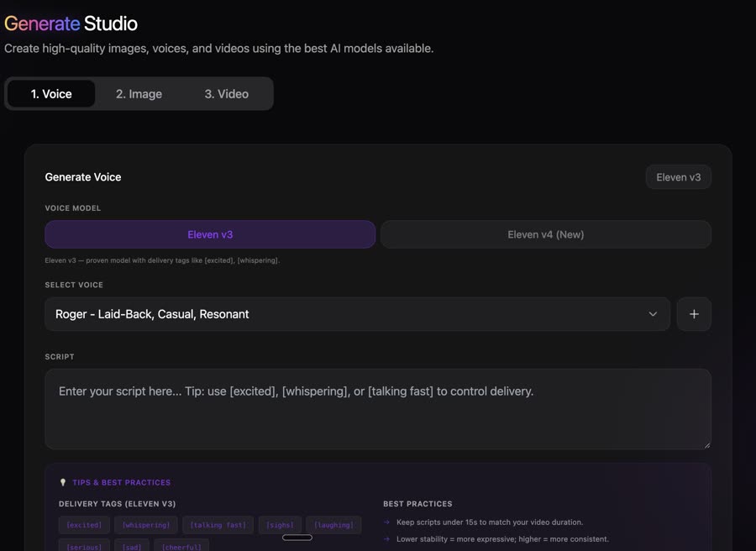Switch to the 1. Voice tab
Screen dimensions: 756x551
click(51, 93)
